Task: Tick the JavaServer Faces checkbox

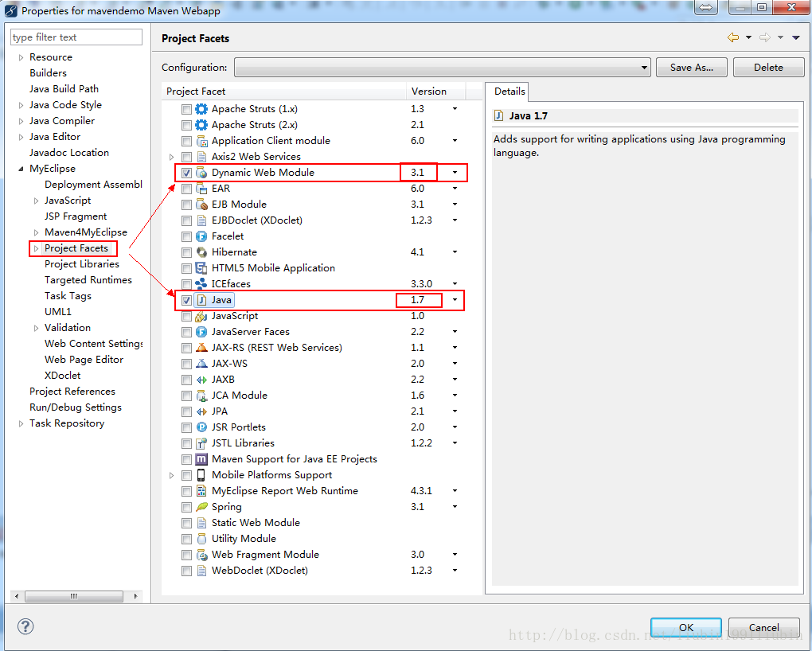Action: coord(186,332)
